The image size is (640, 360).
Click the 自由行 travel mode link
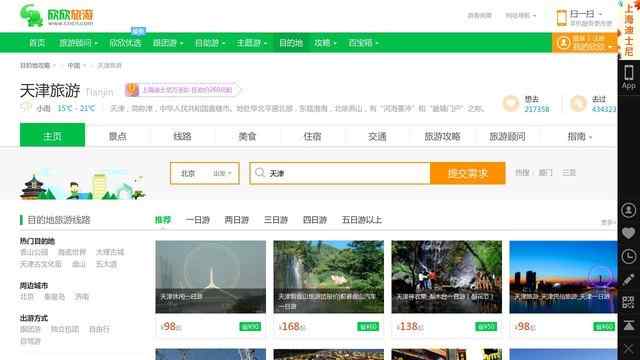pos(99,329)
